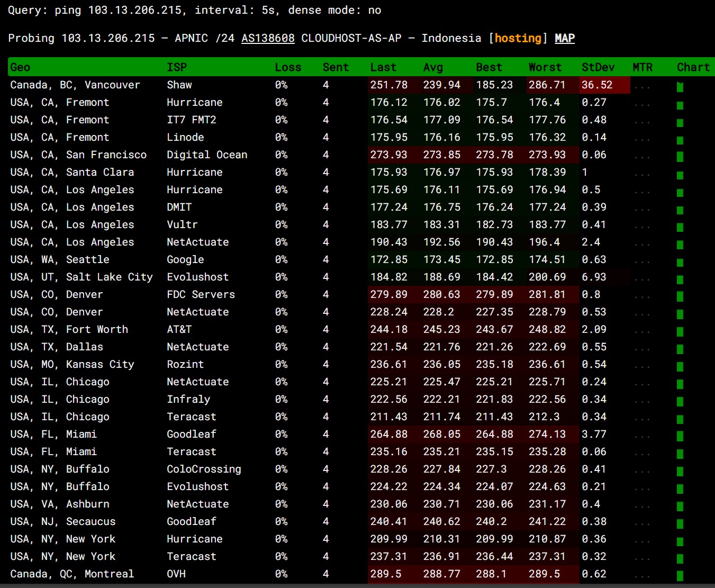Click the chart bar for Fort Worth AT&T
The height and width of the screenshot is (588, 715).
tap(680, 332)
